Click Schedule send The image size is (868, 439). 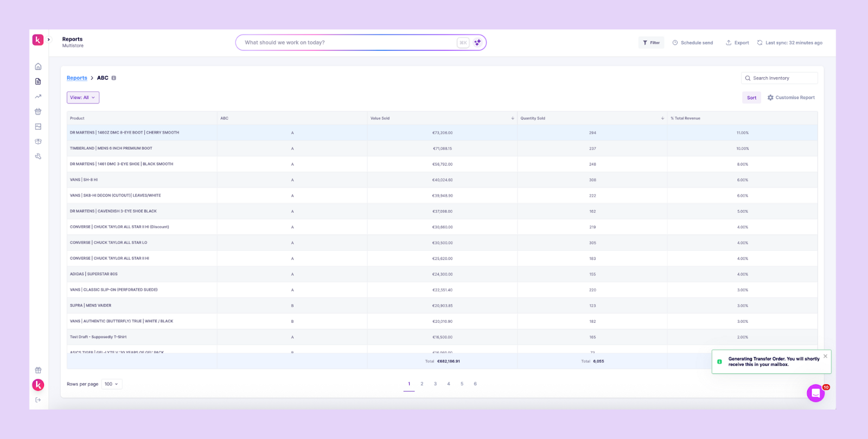tap(693, 42)
